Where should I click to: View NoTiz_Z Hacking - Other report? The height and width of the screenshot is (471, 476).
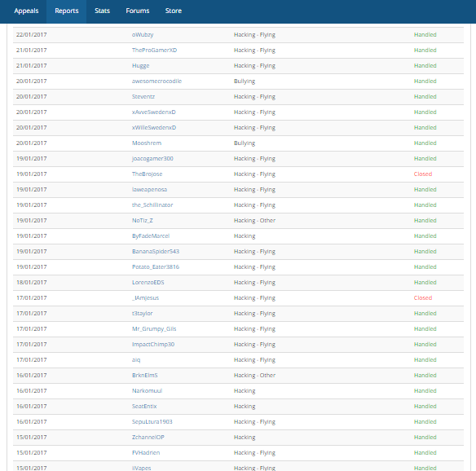tap(238, 221)
